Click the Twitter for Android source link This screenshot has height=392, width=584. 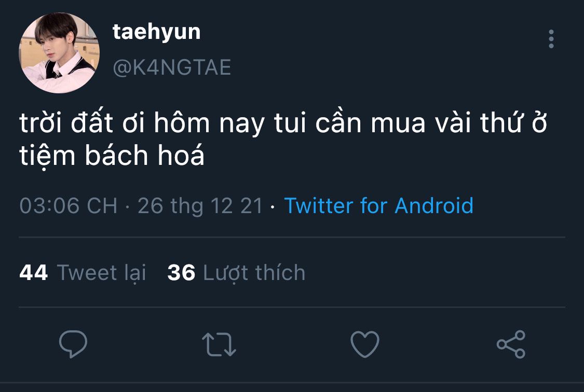(x=378, y=206)
